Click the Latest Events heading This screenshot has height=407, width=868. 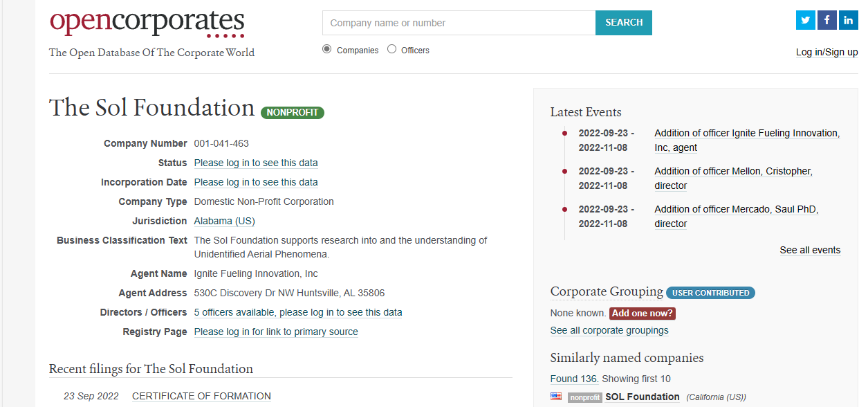coord(586,112)
